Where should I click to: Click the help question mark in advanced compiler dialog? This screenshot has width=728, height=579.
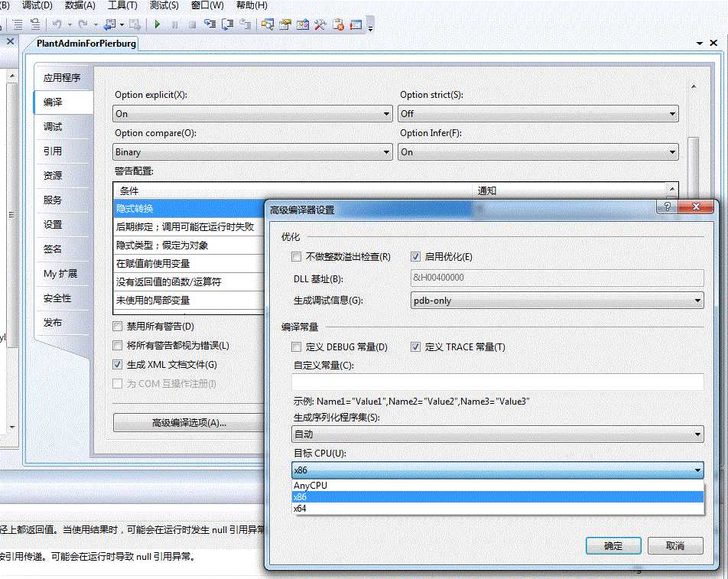click(x=667, y=207)
